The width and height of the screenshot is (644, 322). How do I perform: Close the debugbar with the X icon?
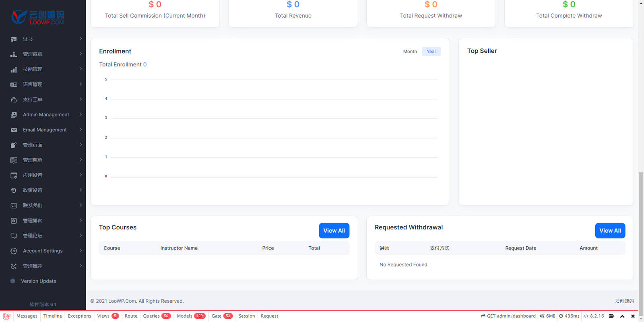pos(633,316)
